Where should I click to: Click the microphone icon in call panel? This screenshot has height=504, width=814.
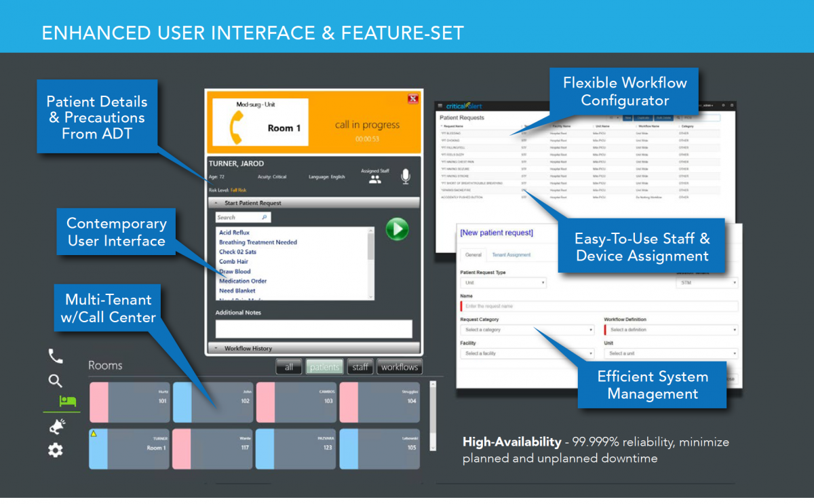click(x=405, y=177)
